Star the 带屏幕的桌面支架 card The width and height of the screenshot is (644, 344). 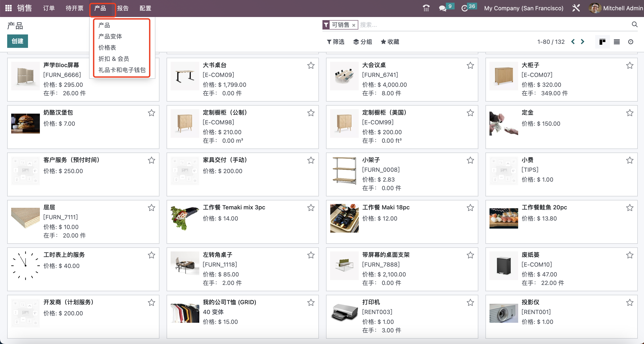pos(470,255)
